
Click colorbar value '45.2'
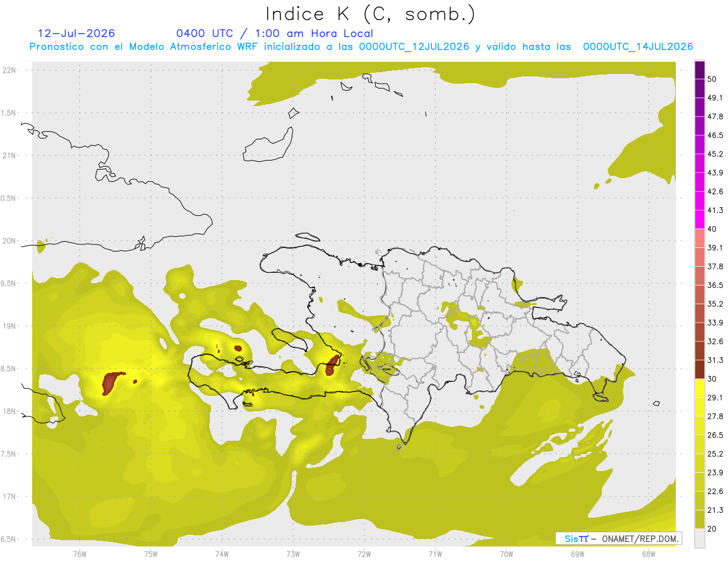(x=715, y=154)
